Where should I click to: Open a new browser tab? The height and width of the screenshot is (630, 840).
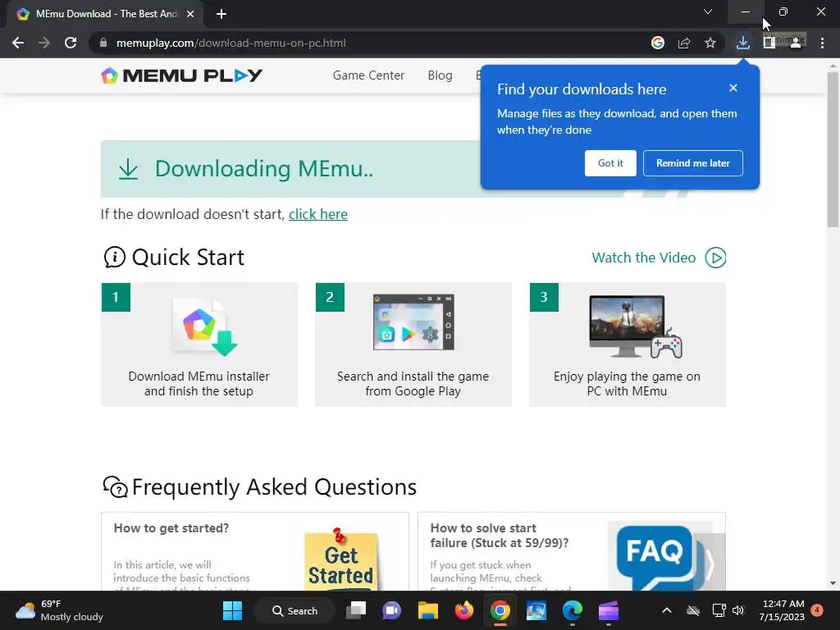pos(221,14)
